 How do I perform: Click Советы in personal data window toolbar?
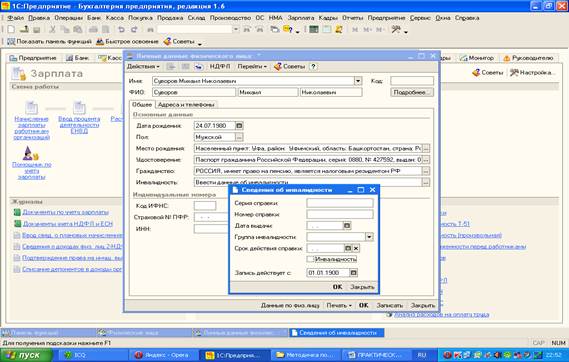289,66
